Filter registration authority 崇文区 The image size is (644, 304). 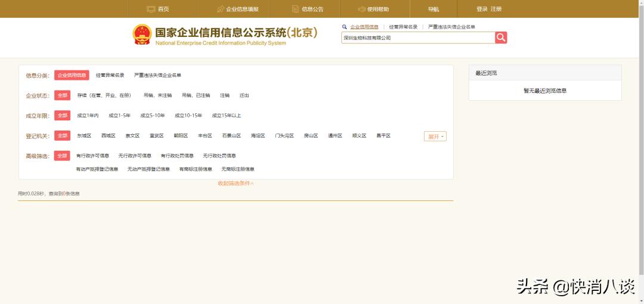(132, 135)
